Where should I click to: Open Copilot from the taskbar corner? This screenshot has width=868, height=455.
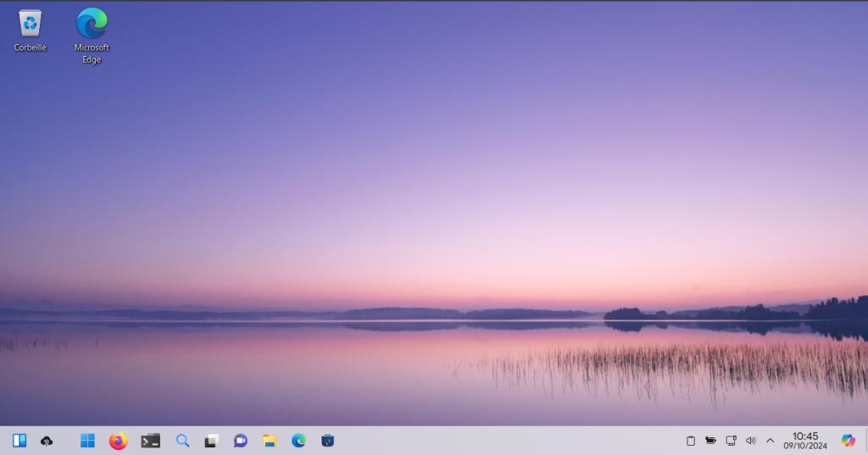point(848,441)
